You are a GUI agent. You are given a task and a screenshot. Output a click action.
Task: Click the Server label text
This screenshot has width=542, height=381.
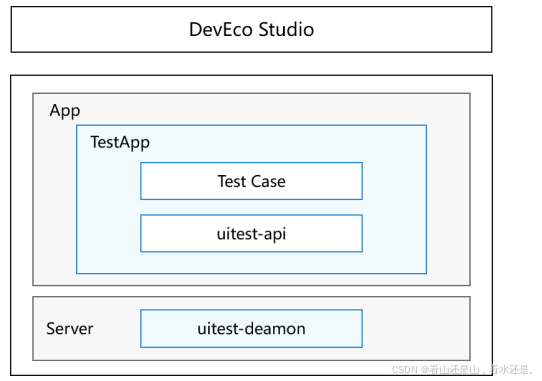click(x=69, y=328)
